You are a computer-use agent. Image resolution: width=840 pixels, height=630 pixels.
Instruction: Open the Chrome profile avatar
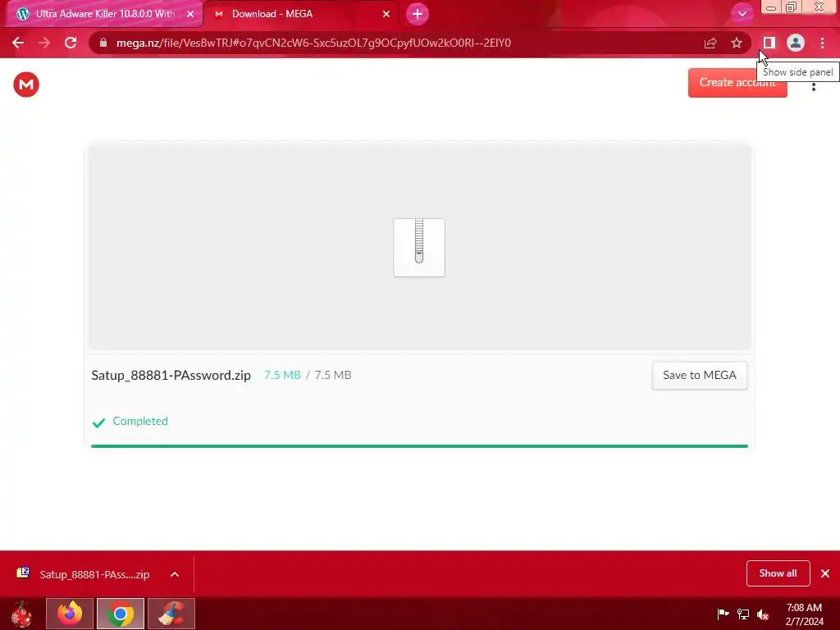[796, 43]
